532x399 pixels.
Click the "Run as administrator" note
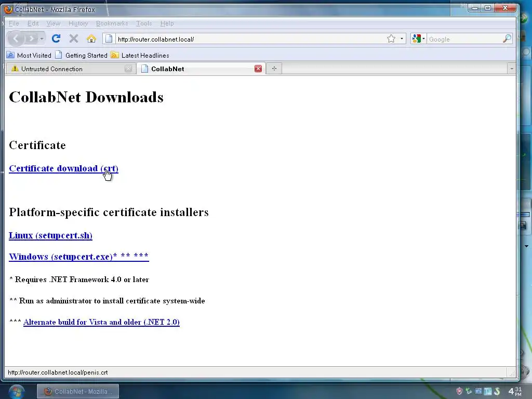coord(107,301)
